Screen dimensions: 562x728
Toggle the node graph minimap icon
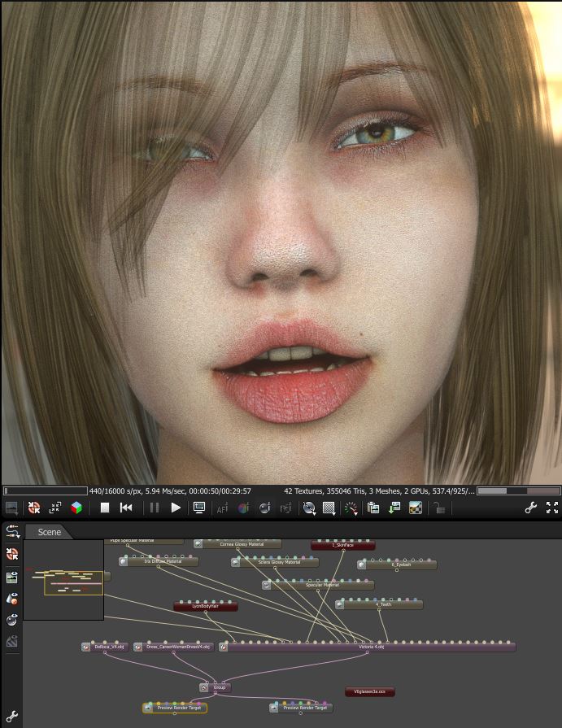click(x=12, y=577)
